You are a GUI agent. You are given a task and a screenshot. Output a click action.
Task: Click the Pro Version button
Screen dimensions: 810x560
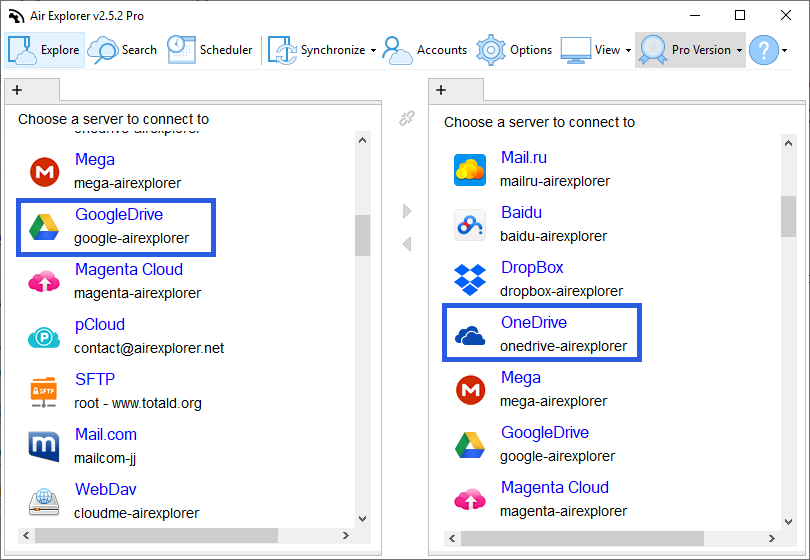click(686, 50)
